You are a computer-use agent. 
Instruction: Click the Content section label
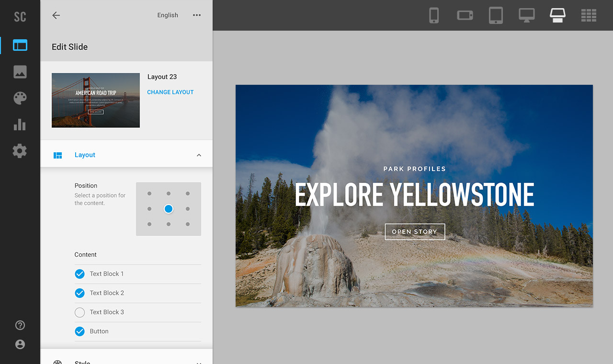pos(86,255)
